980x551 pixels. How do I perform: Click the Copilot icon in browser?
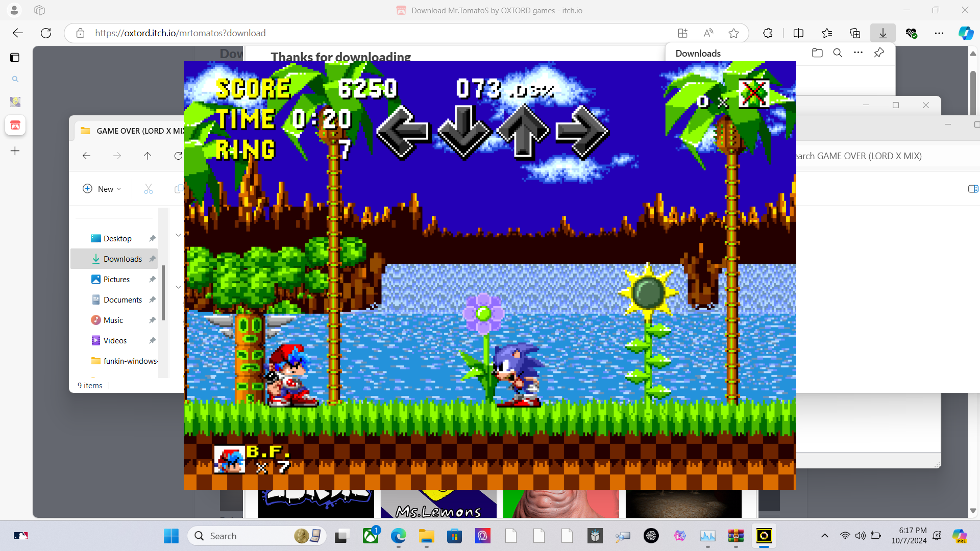point(965,33)
